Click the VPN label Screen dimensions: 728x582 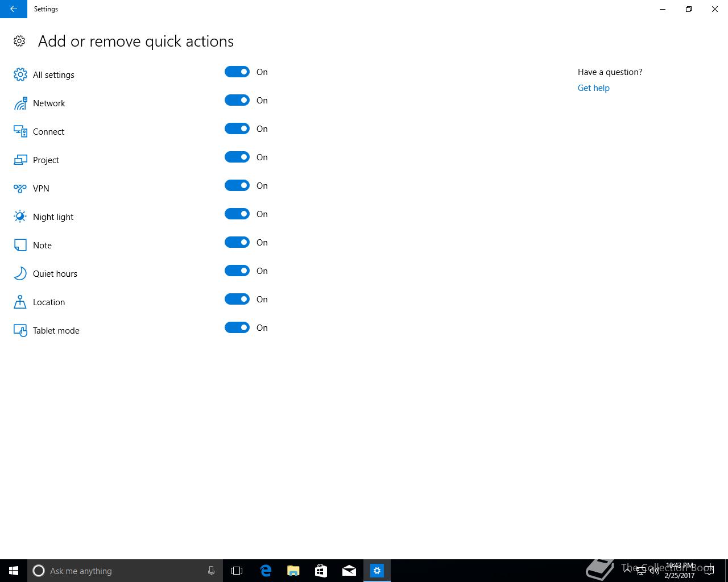pyautogui.click(x=41, y=189)
